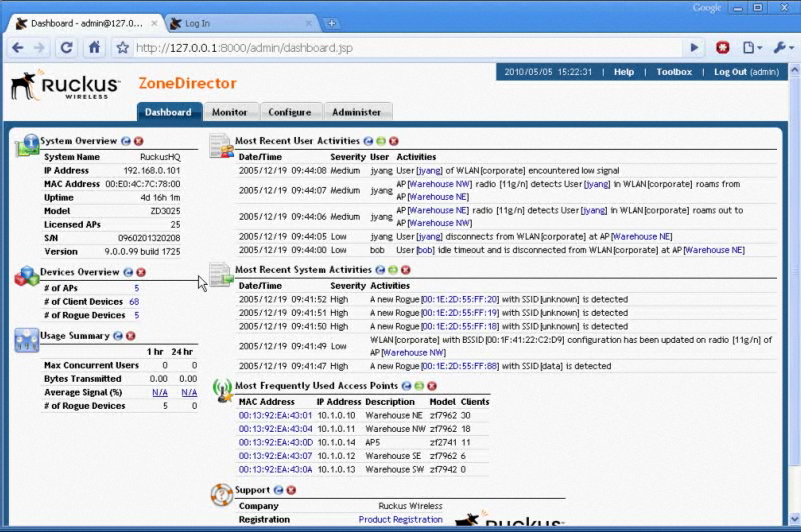Open the browser wrench settings menu
Viewport: 801px width, 532px height.
click(x=783, y=48)
